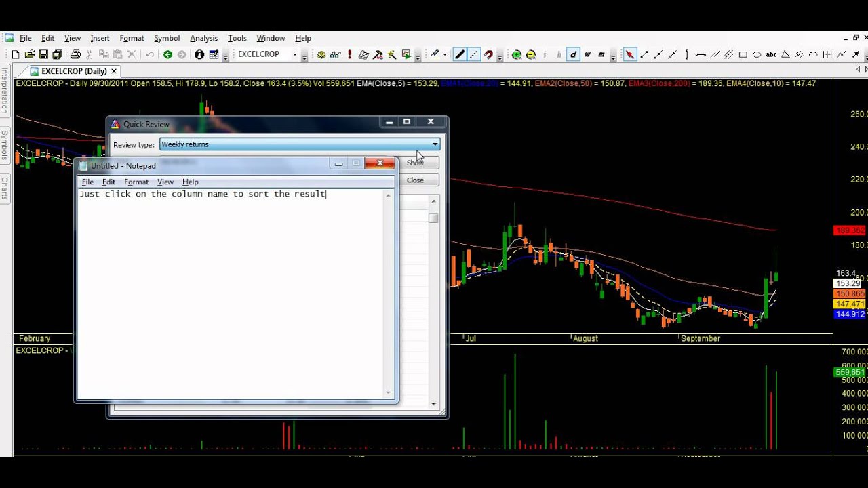Click the Close button in Quick Review
Image resolution: width=868 pixels, height=488 pixels.
coord(415,180)
